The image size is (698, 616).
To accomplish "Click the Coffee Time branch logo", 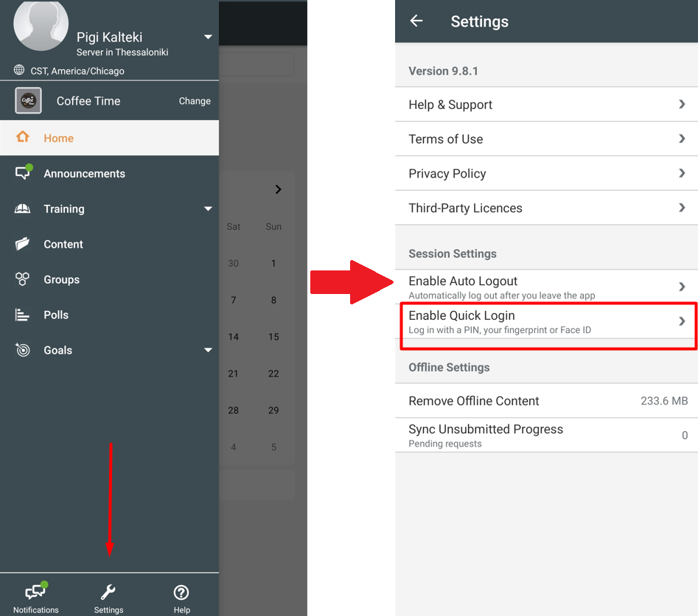I will (27, 100).
